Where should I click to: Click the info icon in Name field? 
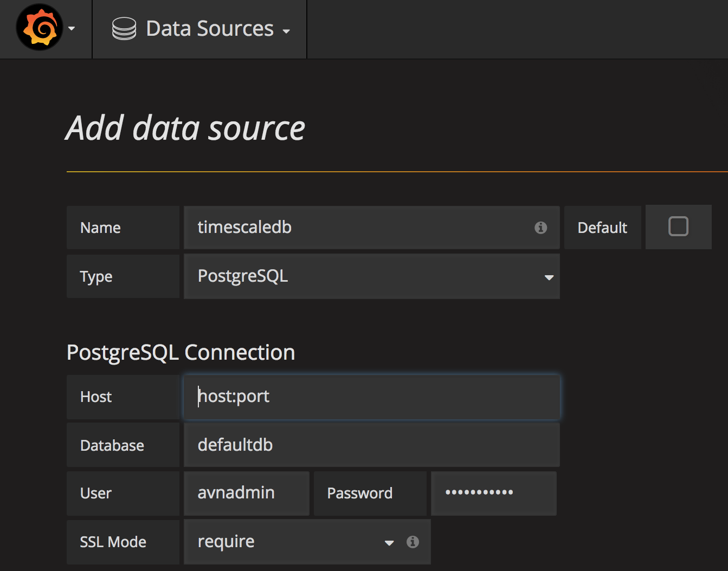point(540,228)
